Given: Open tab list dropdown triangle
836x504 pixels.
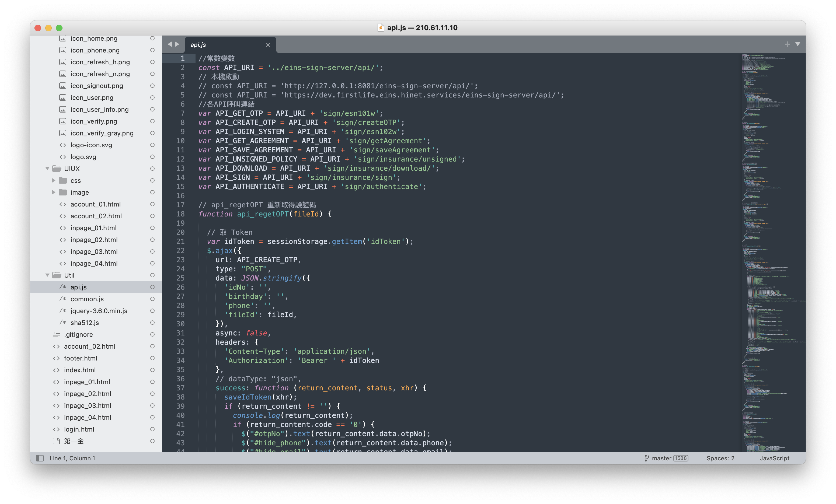Looking at the screenshot, I should tap(798, 44).
